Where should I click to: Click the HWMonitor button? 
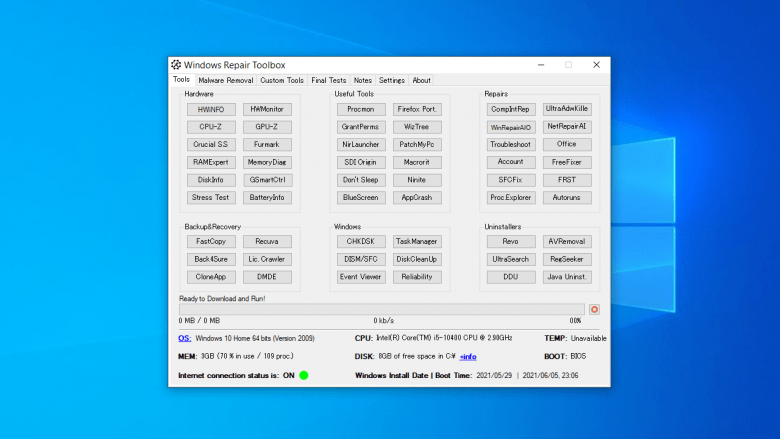267,109
